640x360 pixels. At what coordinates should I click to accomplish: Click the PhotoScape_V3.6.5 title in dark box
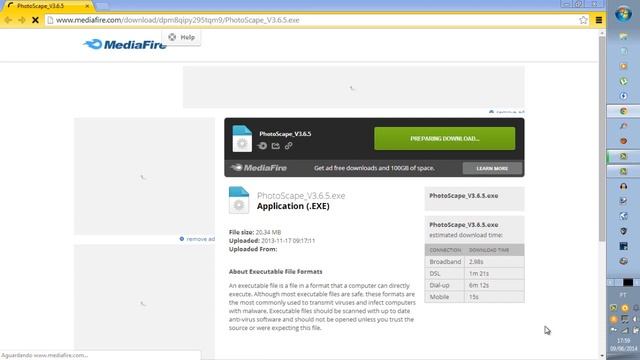coord(285,133)
